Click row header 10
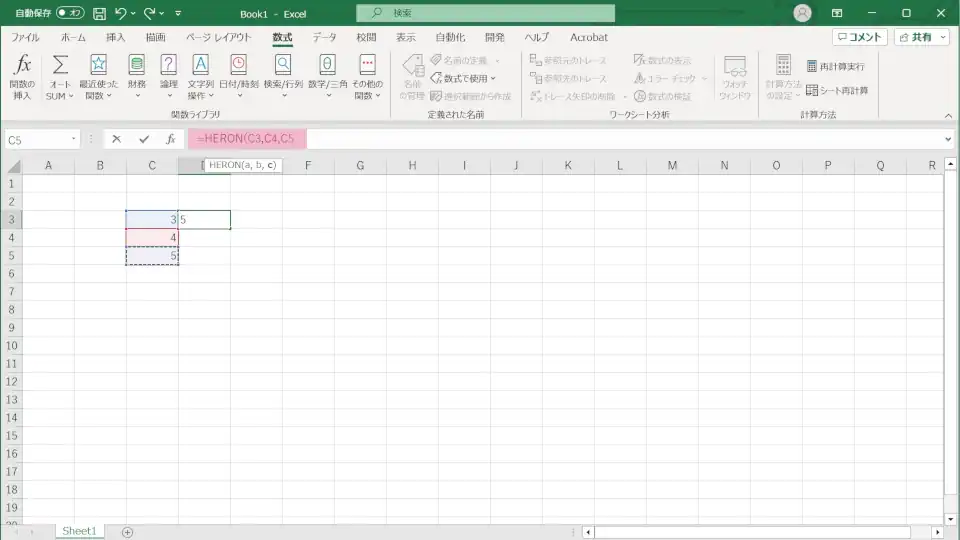The width and height of the screenshot is (960, 540). click(12, 345)
